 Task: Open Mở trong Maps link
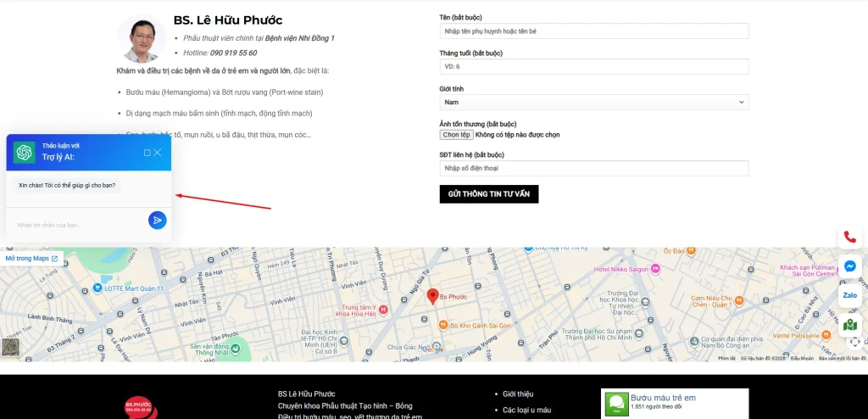31,259
